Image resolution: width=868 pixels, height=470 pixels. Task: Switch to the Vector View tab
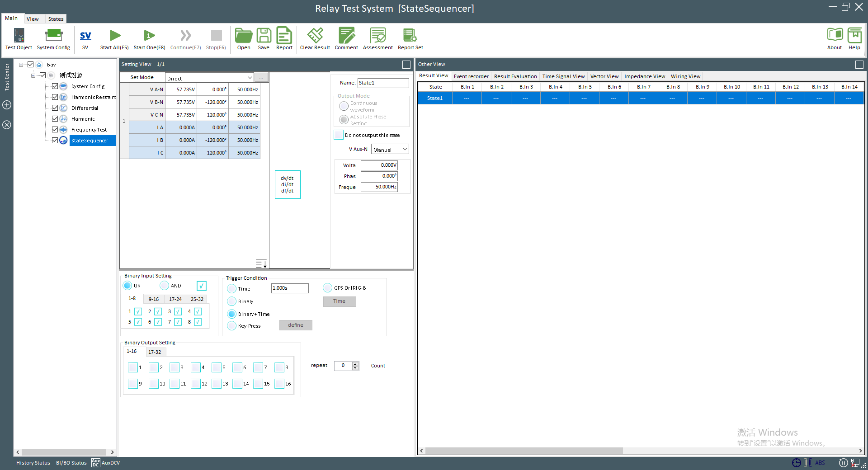tap(604, 76)
